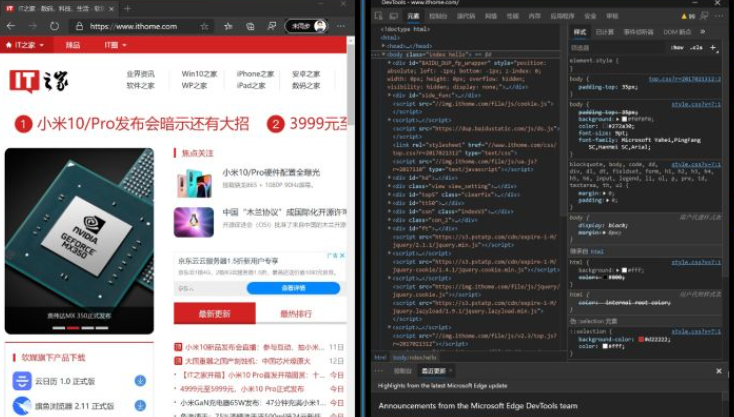Click the feedback icon in Edge toolbar
Viewport: 734px width, 417px height.
click(x=272, y=26)
